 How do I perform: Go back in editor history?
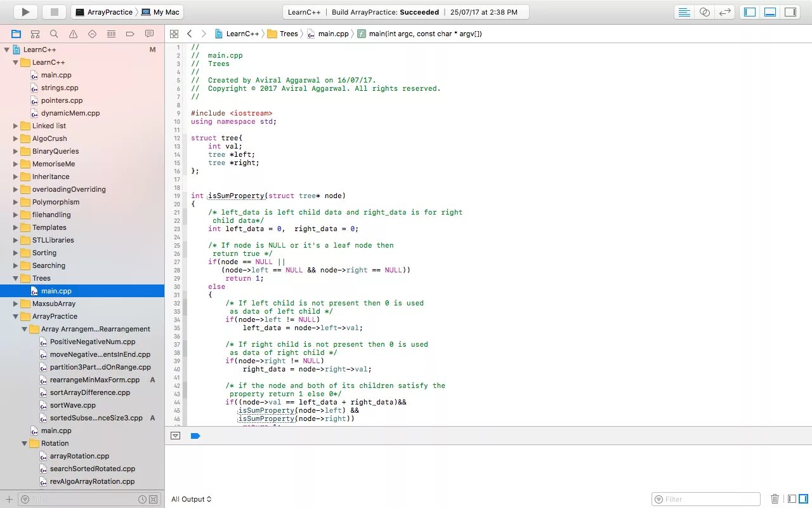189,34
